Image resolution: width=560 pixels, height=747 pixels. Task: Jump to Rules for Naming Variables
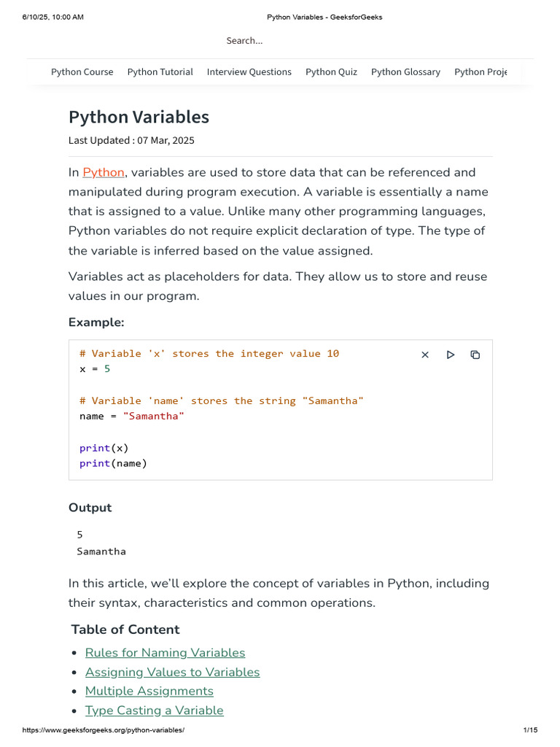click(x=165, y=653)
